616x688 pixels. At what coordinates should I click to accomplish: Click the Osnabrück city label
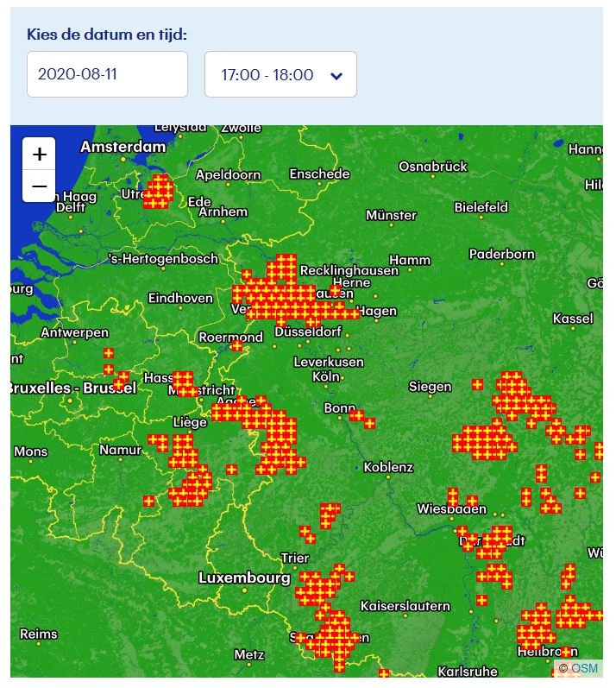[x=433, y=166]
